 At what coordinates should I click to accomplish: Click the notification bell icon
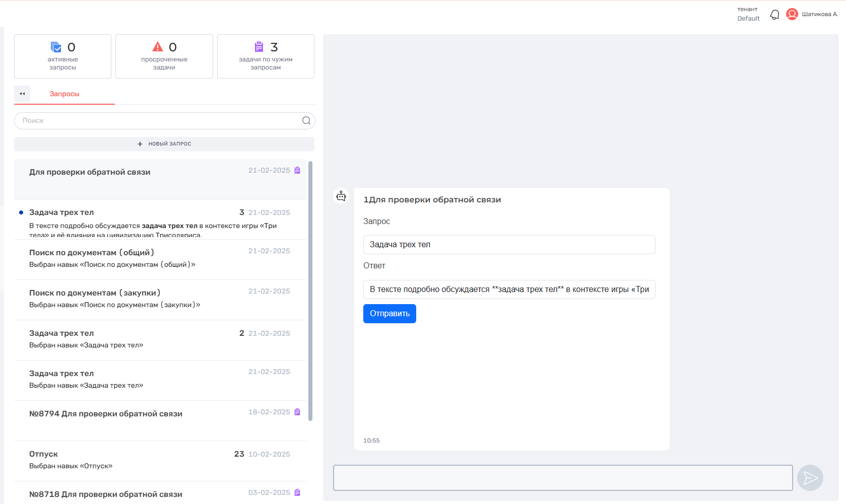coord(774,15)
